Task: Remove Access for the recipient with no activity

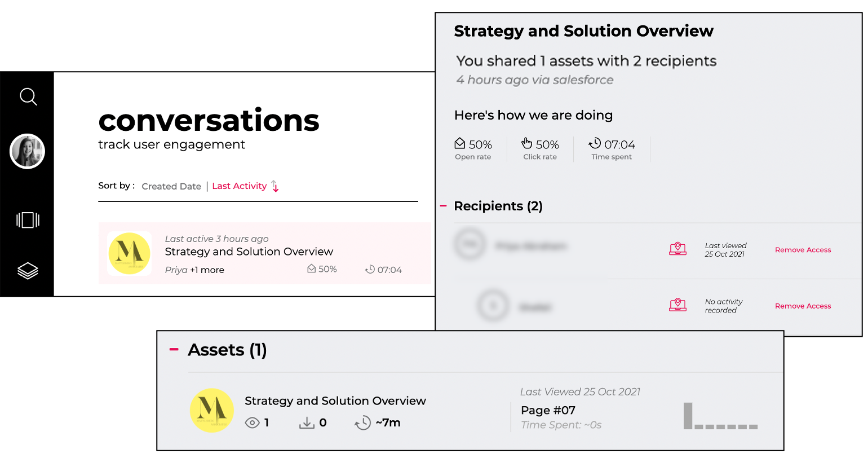Action: (x=803, y=306)
